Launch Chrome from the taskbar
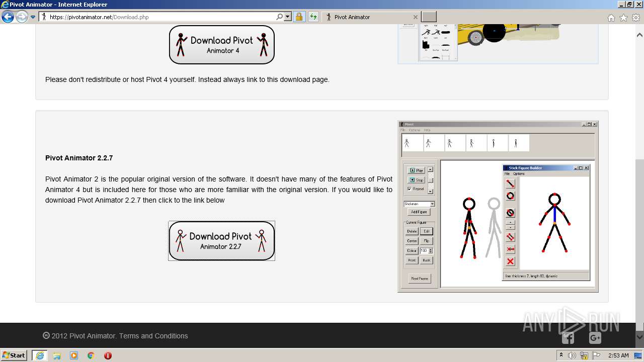 tap(91, 355)
